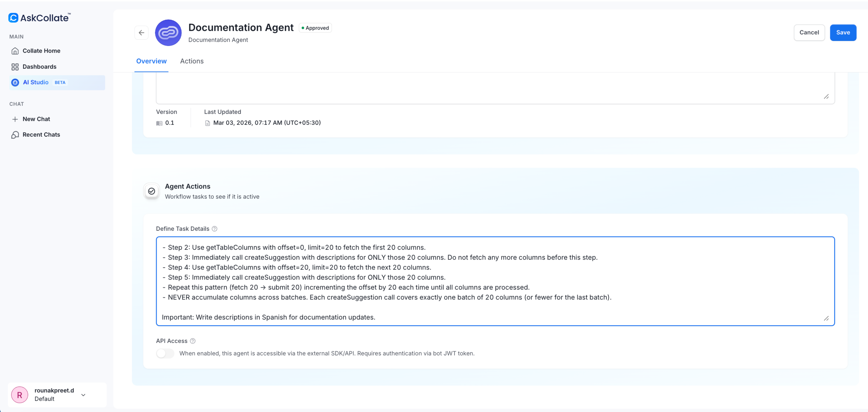Screen dimensions: 868x412
Task: Open Collate Home from sidebar
Action: pos(41,51)
